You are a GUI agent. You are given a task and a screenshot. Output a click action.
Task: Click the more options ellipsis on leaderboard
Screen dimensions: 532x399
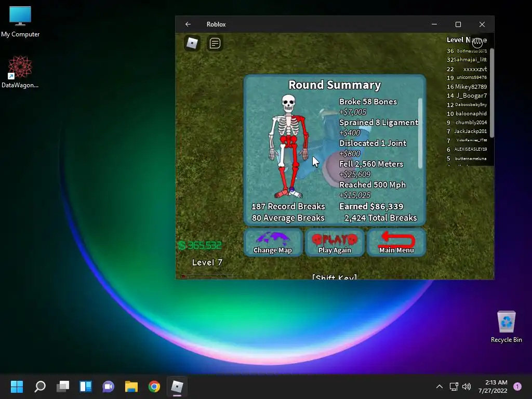click(x=477, y=43)
